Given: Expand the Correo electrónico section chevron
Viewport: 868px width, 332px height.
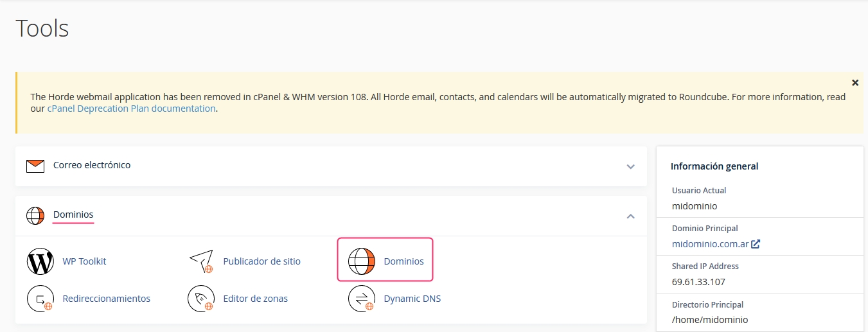Looking at the screenshot, I should (631, 166).
